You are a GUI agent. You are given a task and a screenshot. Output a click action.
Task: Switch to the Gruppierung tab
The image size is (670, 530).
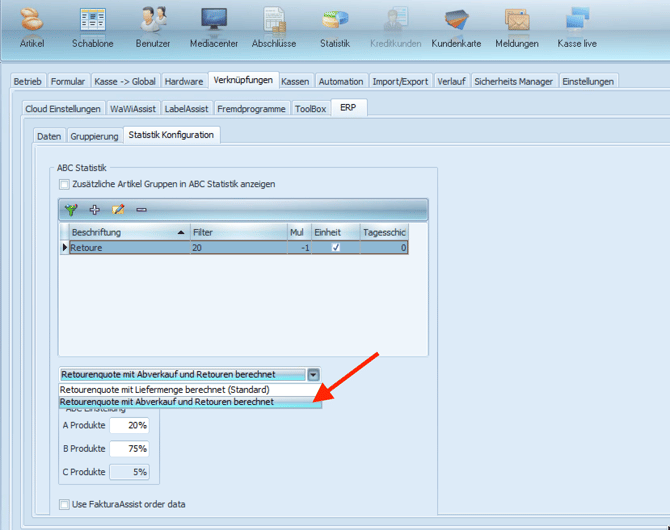pyautogui.click(x=94, y=136)
